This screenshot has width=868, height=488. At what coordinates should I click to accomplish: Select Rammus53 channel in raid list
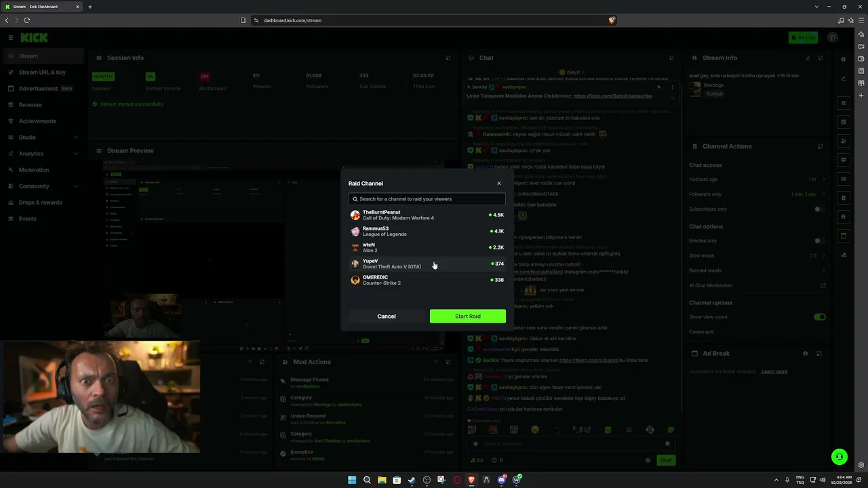[427, 231]
